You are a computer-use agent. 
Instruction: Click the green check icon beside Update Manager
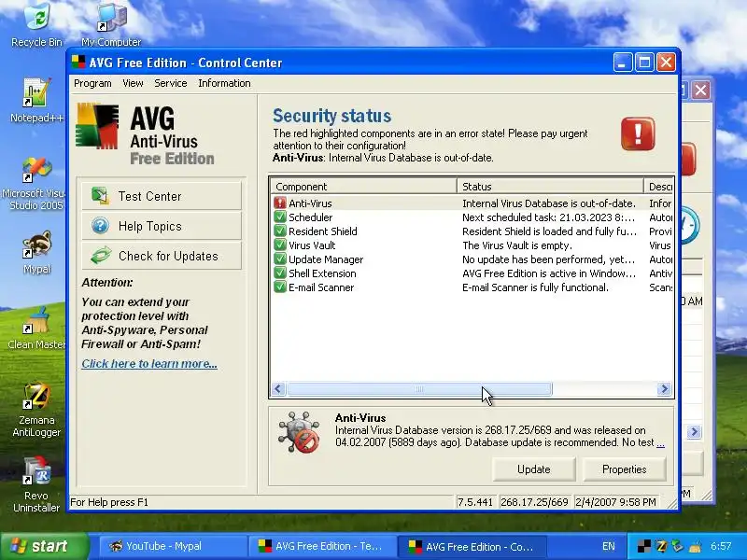click(x=279, y=259)
